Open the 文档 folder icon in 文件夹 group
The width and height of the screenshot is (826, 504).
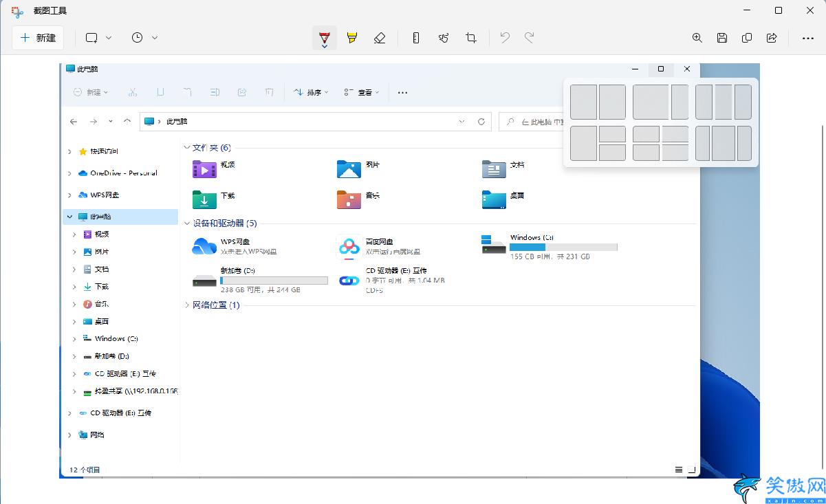pyautogui.click(x=494, y=169)
